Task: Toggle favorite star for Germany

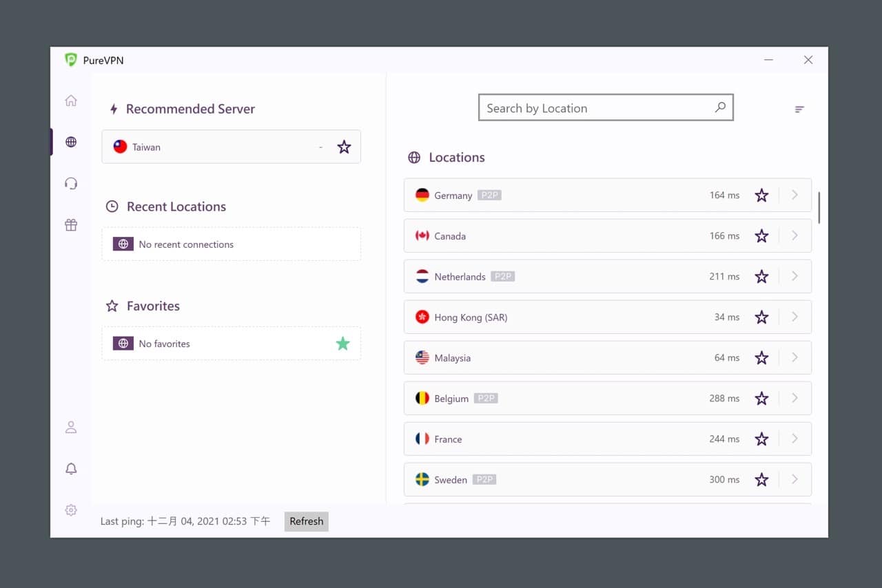Action: 761,195
